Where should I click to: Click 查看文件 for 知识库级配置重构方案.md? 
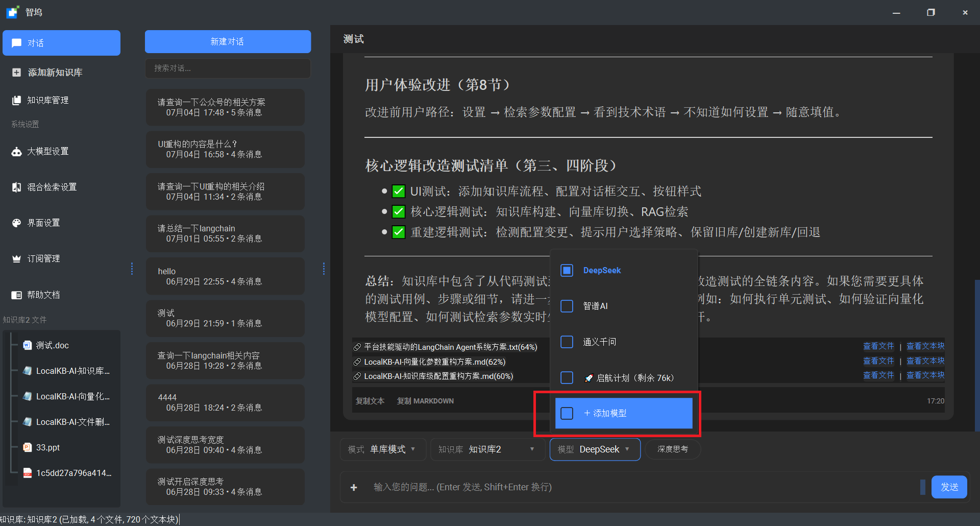click(878, 375)
